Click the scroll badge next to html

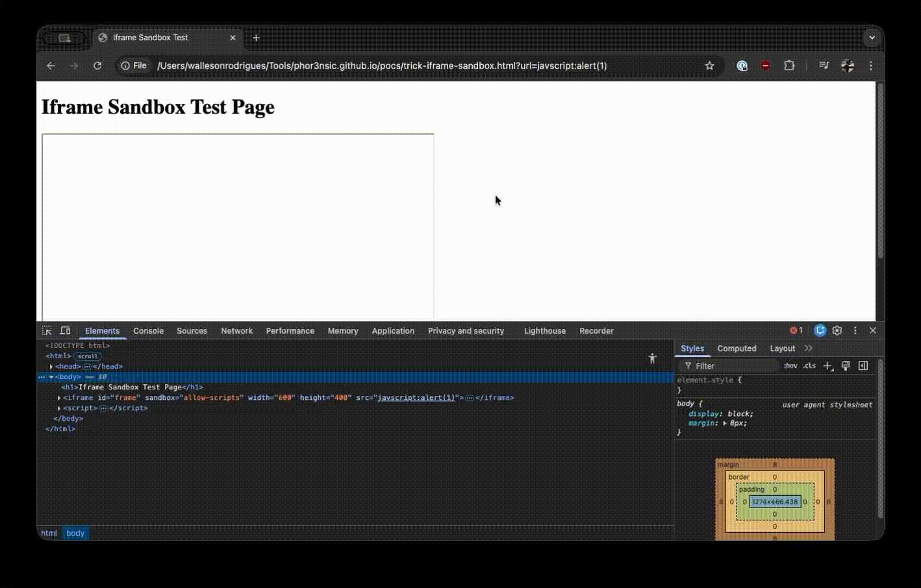88,356
